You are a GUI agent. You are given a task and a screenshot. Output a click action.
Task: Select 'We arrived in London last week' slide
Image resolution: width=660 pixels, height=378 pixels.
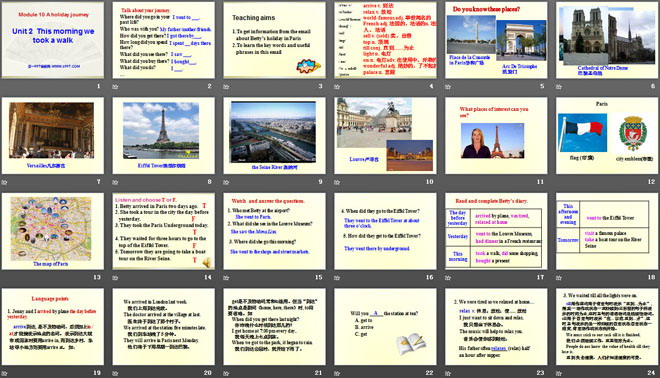(163, 327)
